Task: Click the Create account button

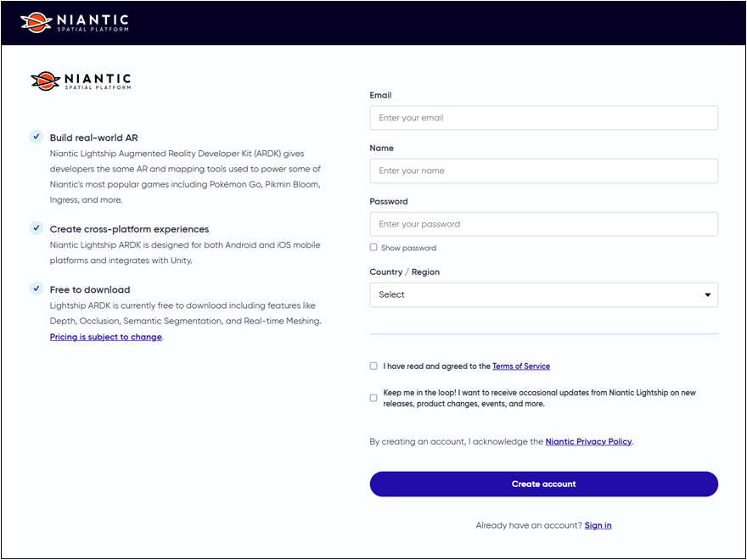Action: pos(543,484)
